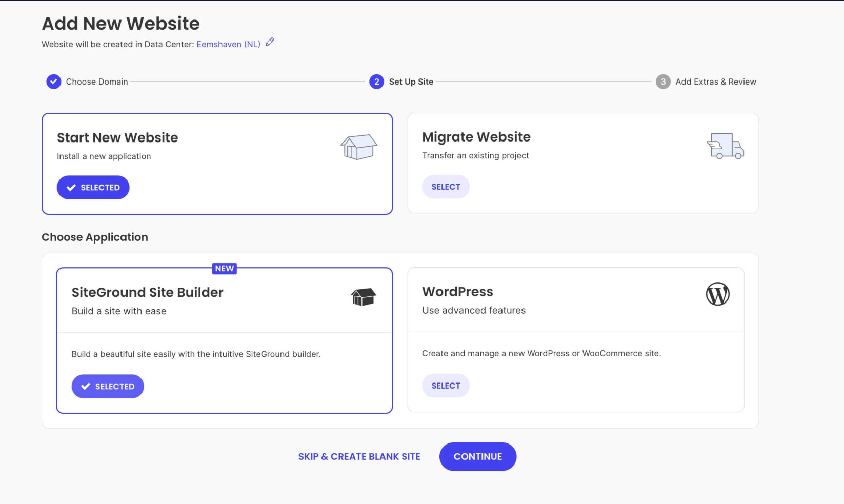Viewport: 844px width, 504px height.
Task: Click the Choose Domain checkmark step icon
Action: click(x=54, y=82)
